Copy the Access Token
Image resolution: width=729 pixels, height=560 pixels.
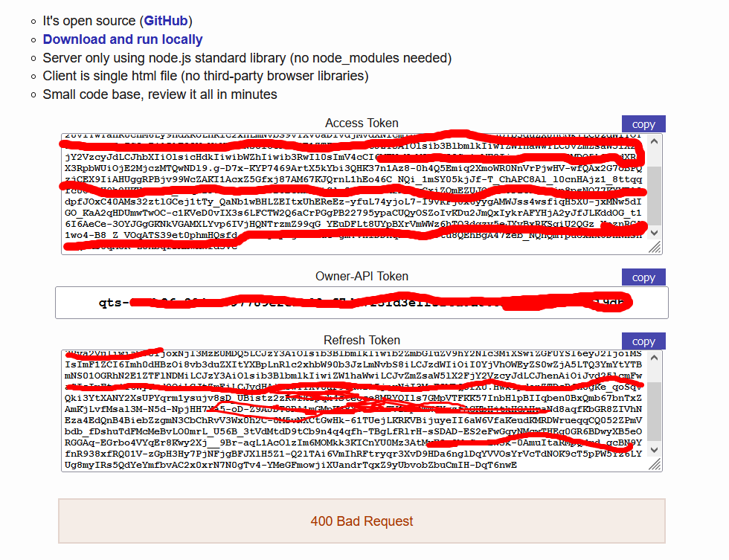643,124
